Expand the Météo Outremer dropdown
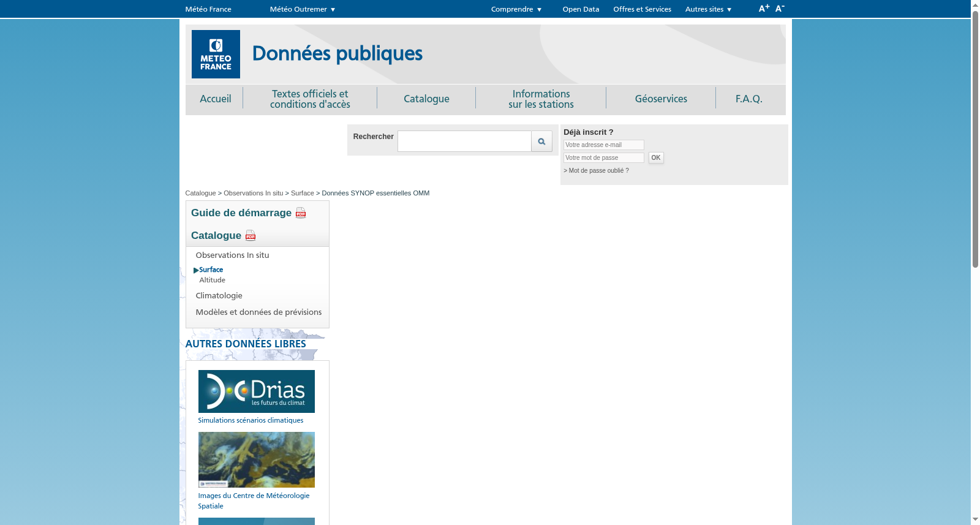 coord(303,9)
